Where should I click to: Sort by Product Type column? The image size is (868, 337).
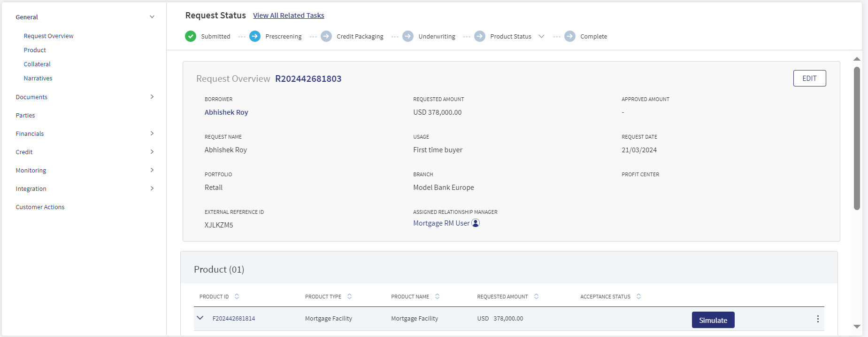(349, 297)
